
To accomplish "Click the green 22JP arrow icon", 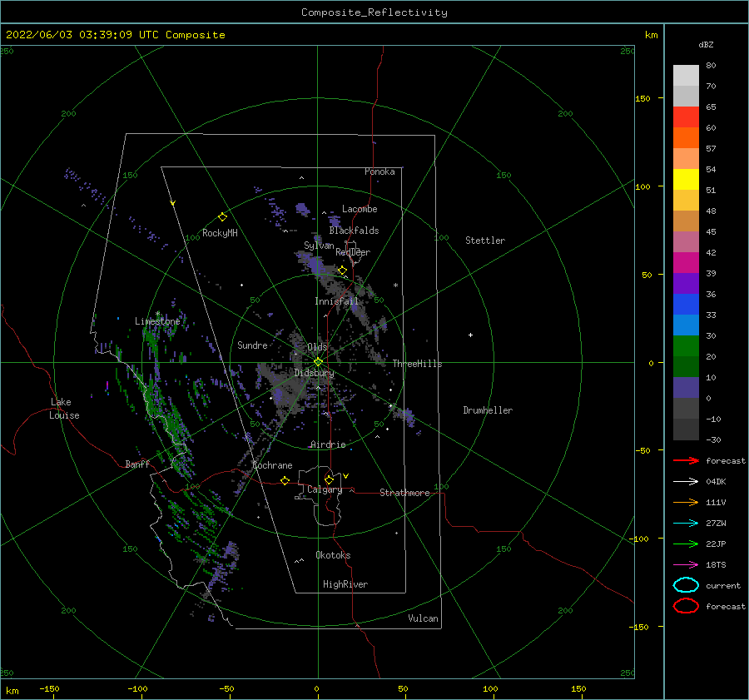I will pyautogui.click(x=686, y=544).
